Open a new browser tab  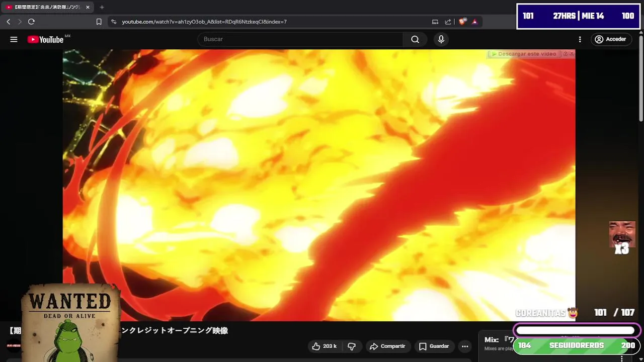102,7
